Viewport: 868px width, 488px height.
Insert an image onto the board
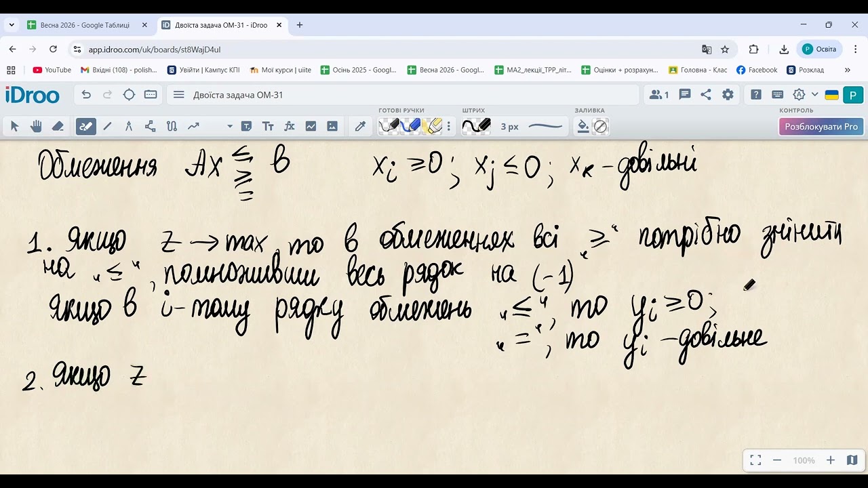(x=332, y=126)
